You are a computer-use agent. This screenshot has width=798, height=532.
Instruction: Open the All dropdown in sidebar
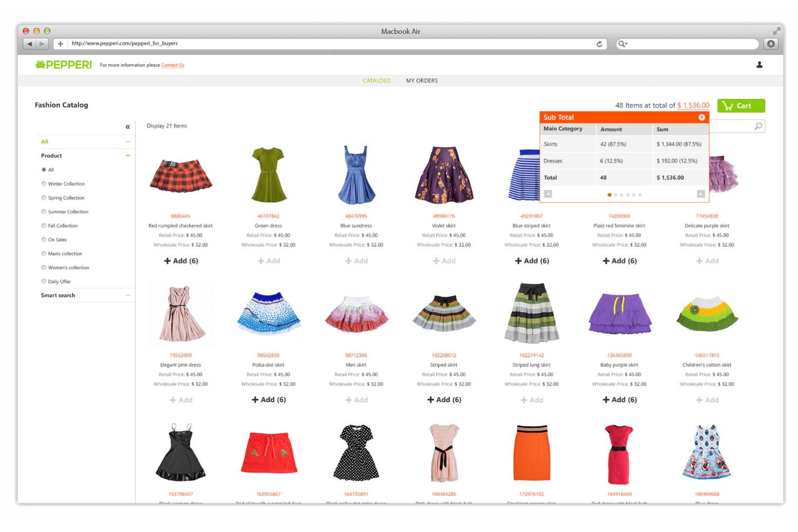coord(128,142)
